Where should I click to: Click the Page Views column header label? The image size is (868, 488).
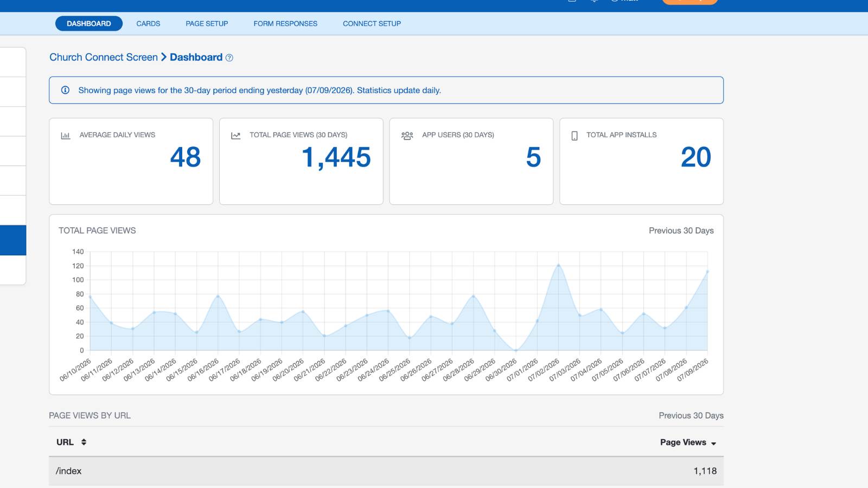[x=683, y=442]
